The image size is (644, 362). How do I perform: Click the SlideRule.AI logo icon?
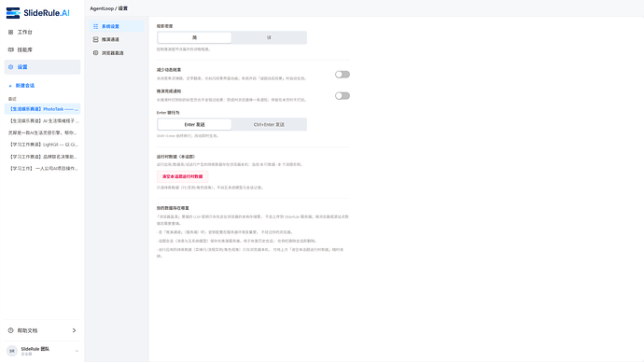pyautogui.click(x=13, y=13)
